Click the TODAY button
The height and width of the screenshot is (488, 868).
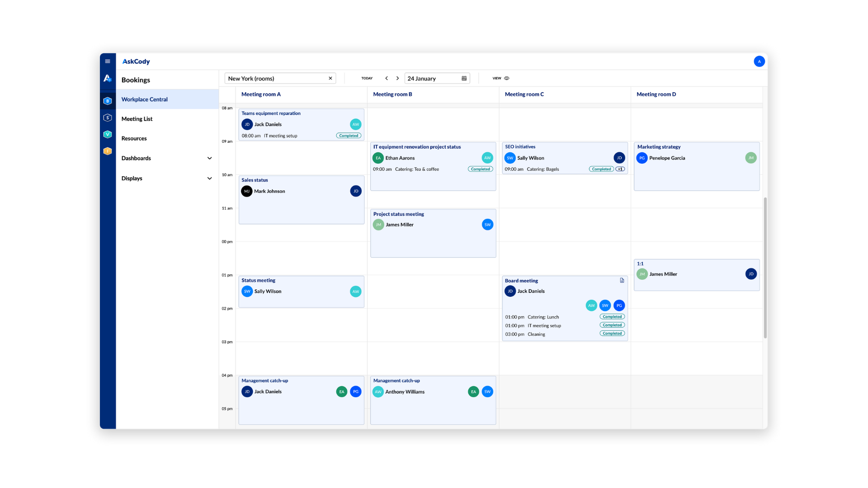point(367,78)
